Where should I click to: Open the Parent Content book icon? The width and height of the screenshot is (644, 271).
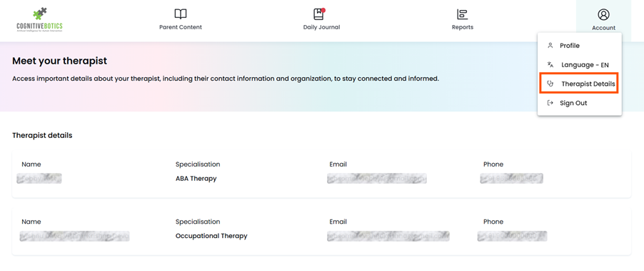click(181, 14)
